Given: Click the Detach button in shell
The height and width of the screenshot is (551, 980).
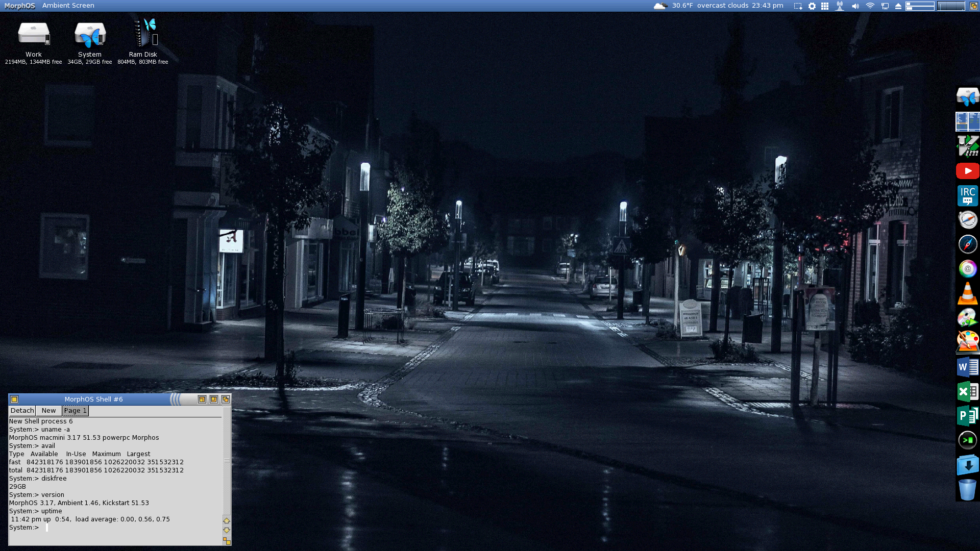Looking at the screenshot, I should click(x=22, y=411).
